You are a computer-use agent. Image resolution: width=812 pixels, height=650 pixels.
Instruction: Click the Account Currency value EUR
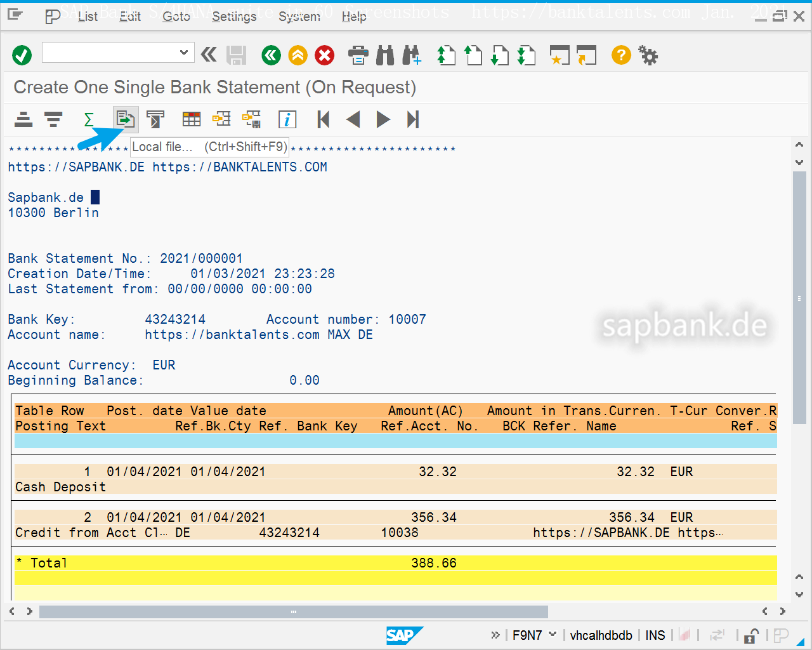pyautogui.click(x=164, y=365)
